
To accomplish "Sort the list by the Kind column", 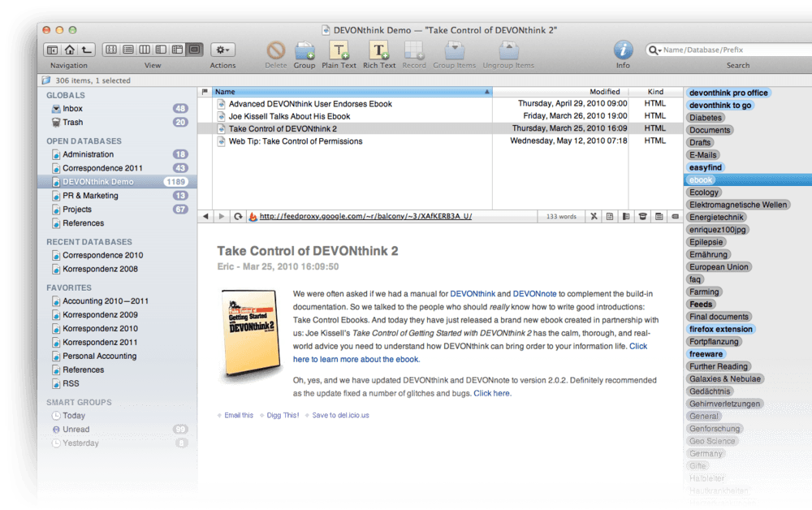I will (655, 92).
